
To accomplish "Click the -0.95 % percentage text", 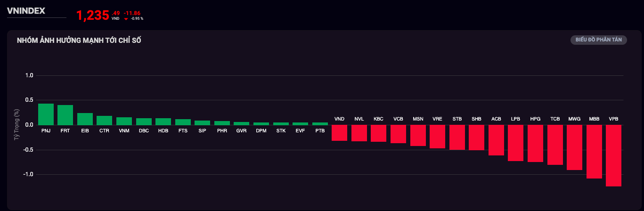I will click(137, 19).
